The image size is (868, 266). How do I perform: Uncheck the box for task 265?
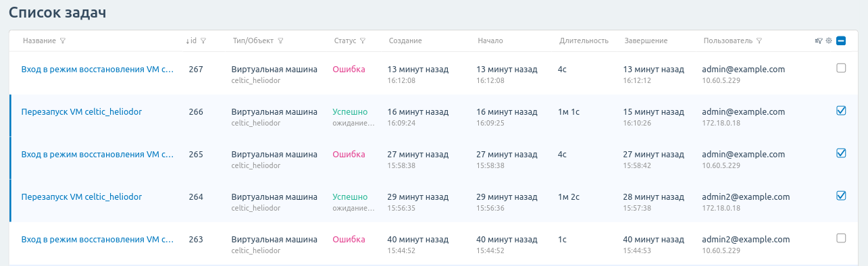(841, 153)
